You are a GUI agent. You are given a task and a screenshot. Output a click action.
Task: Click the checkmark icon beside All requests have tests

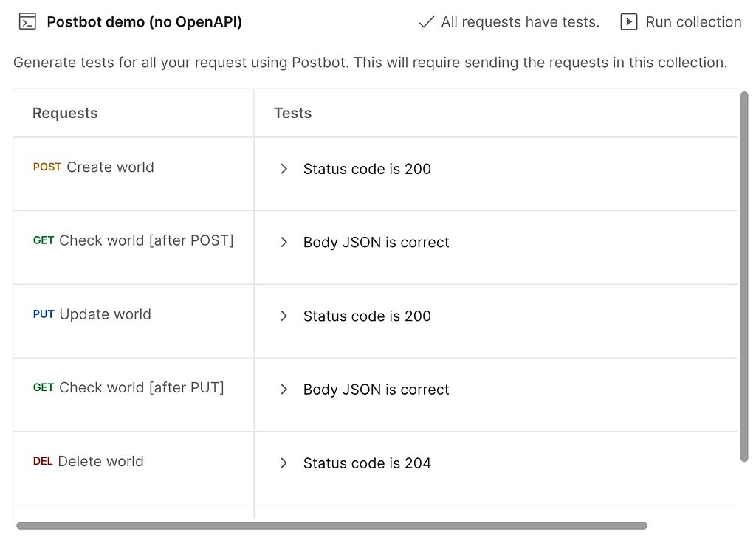point(426,22)
